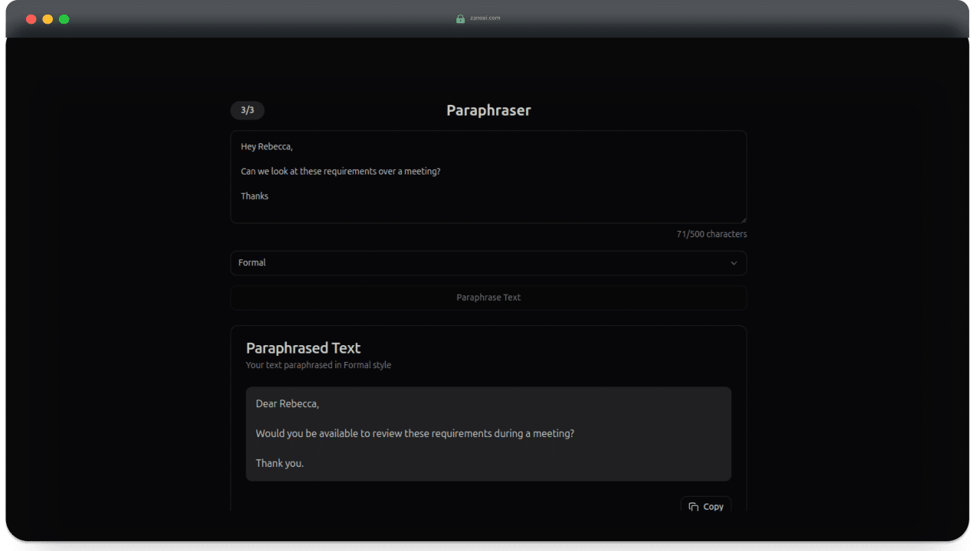Click the padlock icon in the address bar
980x551 pixels.
[x=460, y=18]
